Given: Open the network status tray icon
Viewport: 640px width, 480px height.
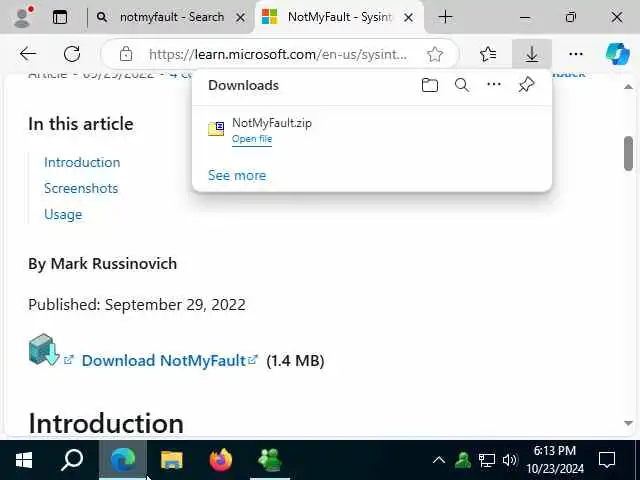Looking at the screenshot, I should coord(487,460).
